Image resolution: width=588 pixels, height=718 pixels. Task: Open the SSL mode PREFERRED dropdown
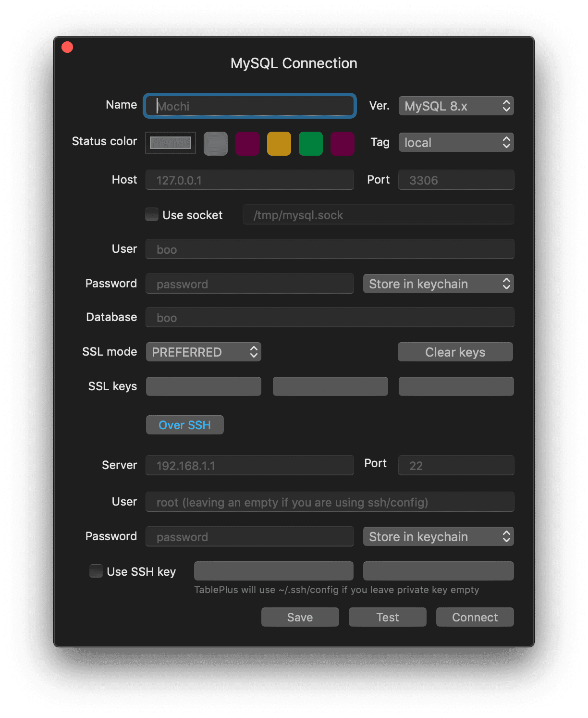tap(204, 352)
